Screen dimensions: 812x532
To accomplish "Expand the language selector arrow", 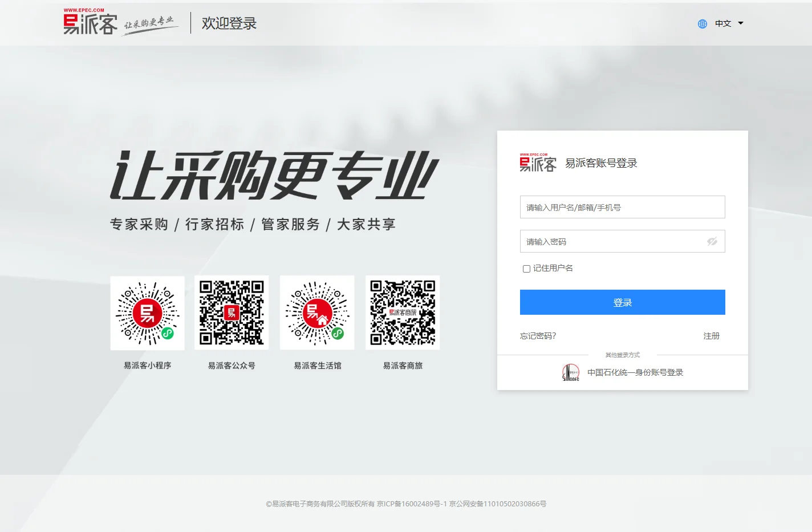I will point(741,23).
